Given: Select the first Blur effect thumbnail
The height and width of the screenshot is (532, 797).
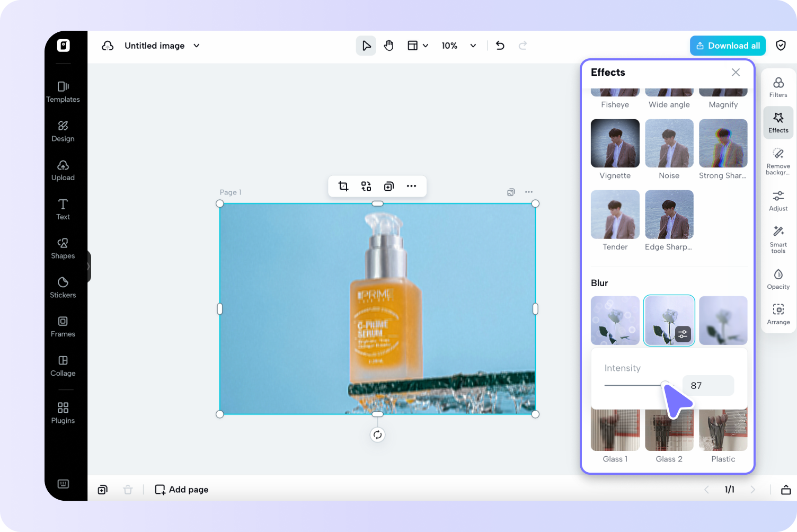Looking at the screenshot, I should [615, 321].
